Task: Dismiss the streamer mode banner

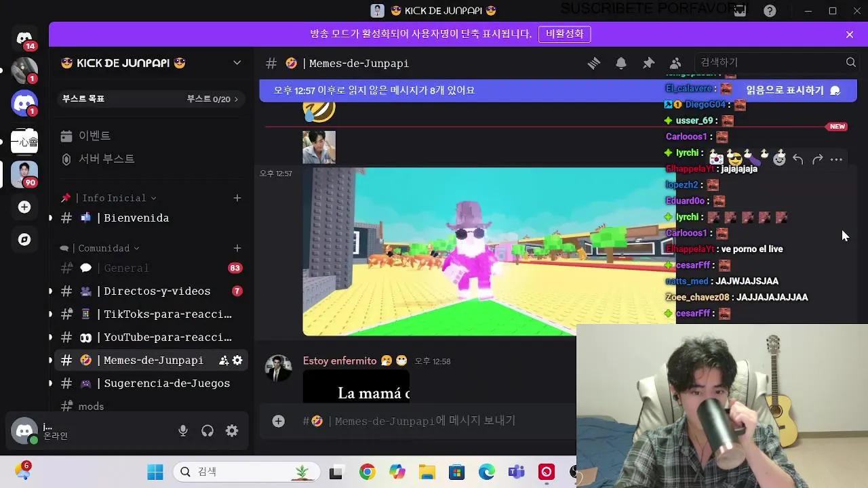Action: tap(850, 34)
